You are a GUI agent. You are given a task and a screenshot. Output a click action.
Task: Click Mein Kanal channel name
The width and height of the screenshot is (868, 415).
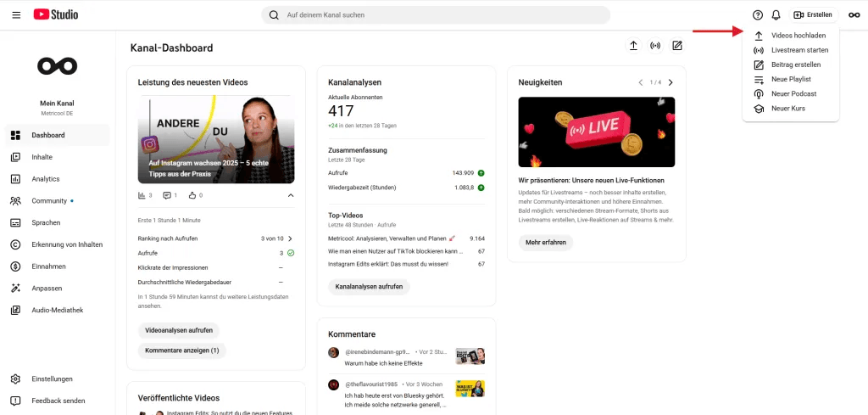57,103
